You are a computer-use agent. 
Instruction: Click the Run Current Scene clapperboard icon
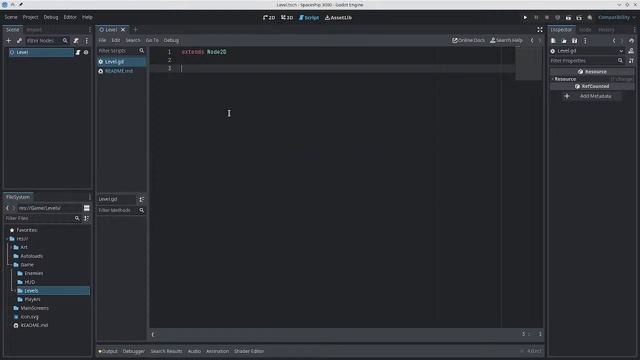tap(568, 18)
